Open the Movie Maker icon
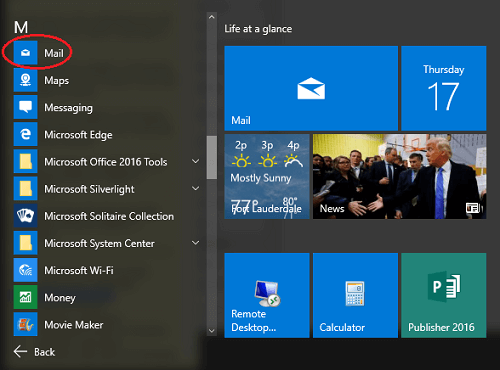The image size is (500, 370). (25, 324)
